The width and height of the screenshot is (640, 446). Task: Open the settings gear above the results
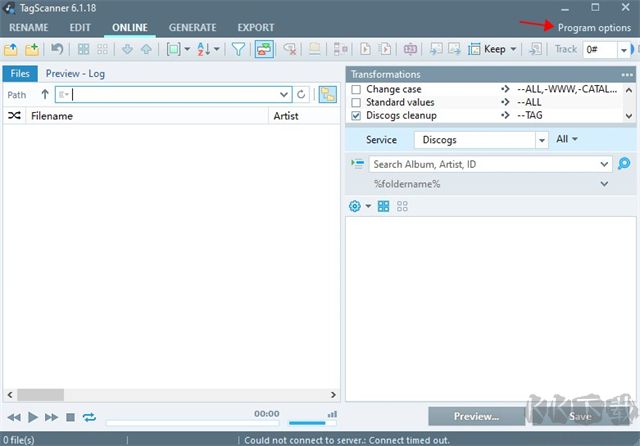tap(354, 206)
